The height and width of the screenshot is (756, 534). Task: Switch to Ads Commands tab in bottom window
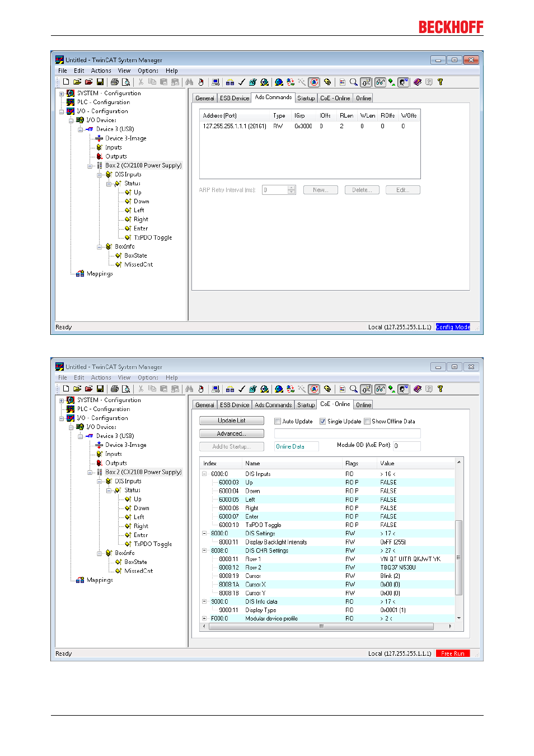(273, 405)
